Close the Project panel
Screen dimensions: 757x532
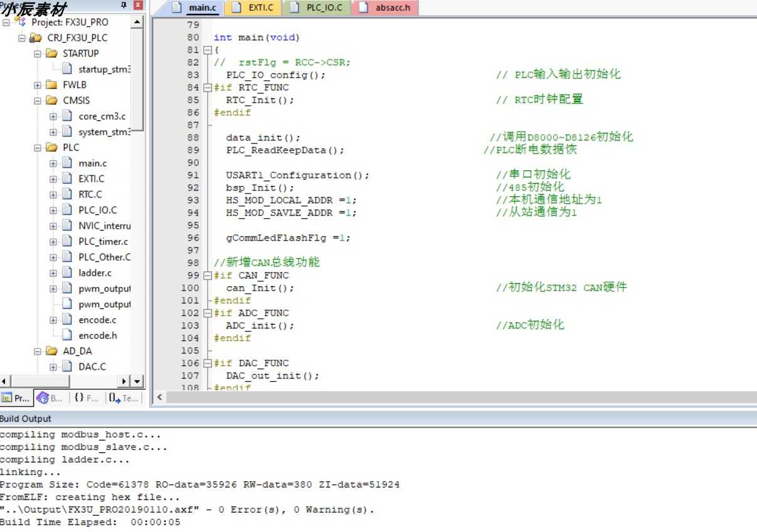coord(138,4)
